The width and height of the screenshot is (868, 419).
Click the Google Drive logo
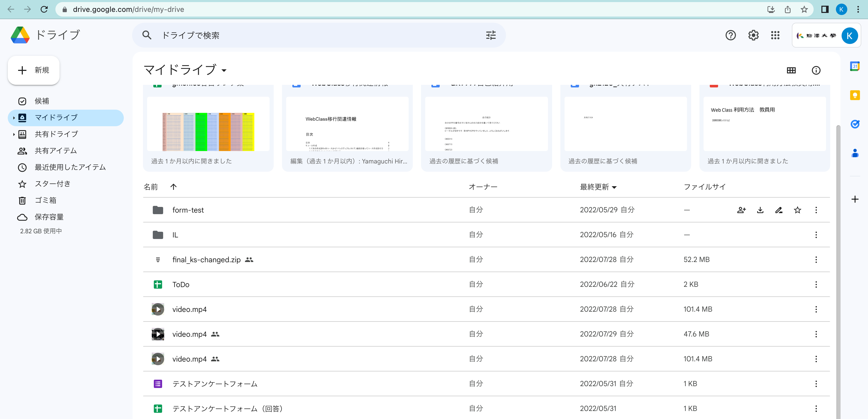click(20, 35)
